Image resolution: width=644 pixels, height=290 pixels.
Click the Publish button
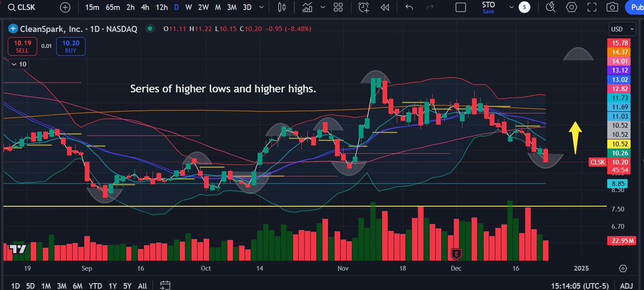coord(634,8)
